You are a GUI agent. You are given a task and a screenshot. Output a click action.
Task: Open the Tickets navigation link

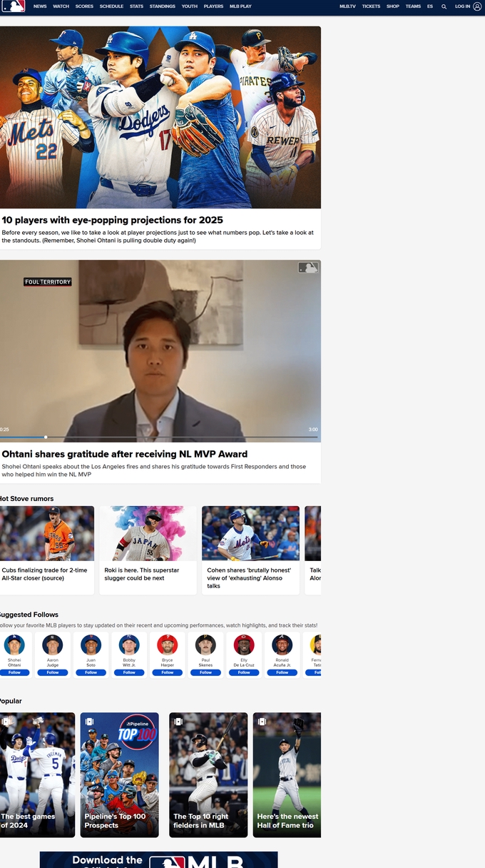point(371,6)
